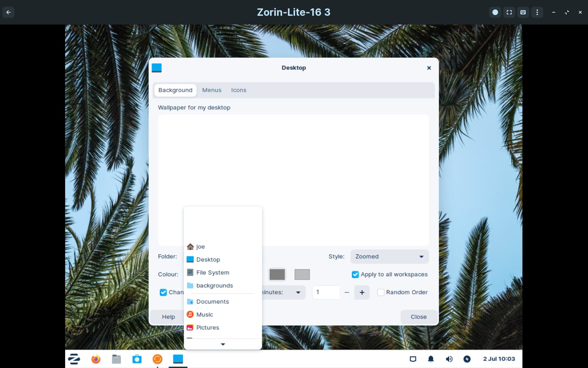
Task: Click the dark grey colour swatch
Action: (x=277, y=274)
